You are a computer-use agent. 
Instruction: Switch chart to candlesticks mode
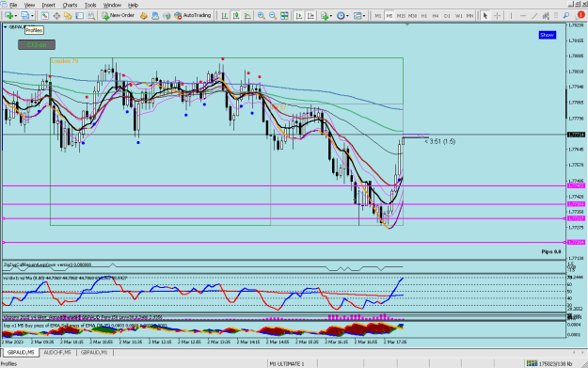[236, 16]
